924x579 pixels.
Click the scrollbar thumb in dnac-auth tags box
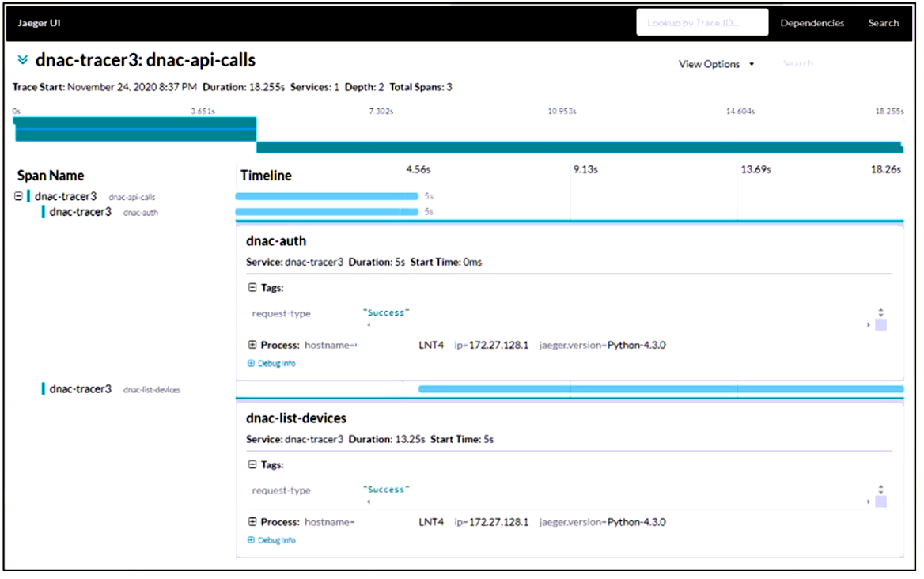tap(880, 325)
